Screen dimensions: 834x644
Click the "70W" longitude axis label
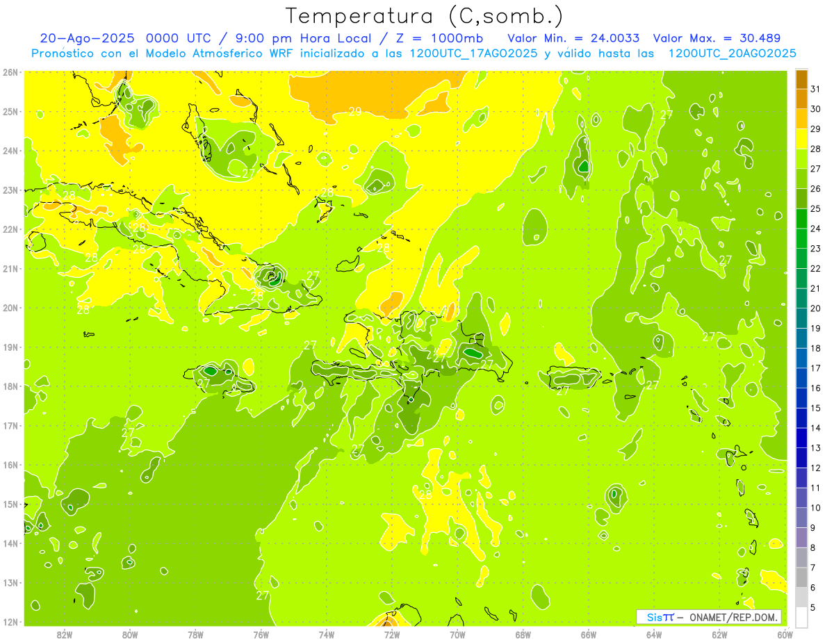point(457,634)
